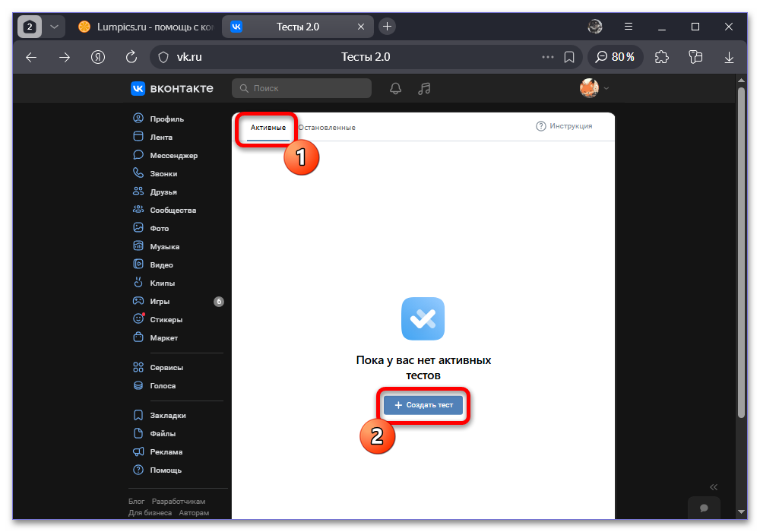Click the Создать тест button
Viewport: 760px width, 532px height.
[x=423, y=405]
